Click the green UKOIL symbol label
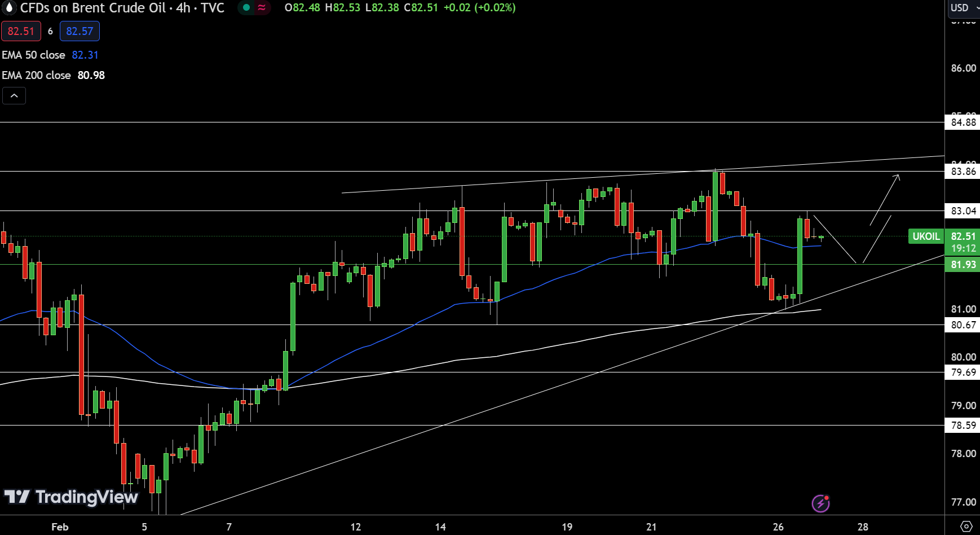This screenshot has height=535, width=980. [926, 236]
